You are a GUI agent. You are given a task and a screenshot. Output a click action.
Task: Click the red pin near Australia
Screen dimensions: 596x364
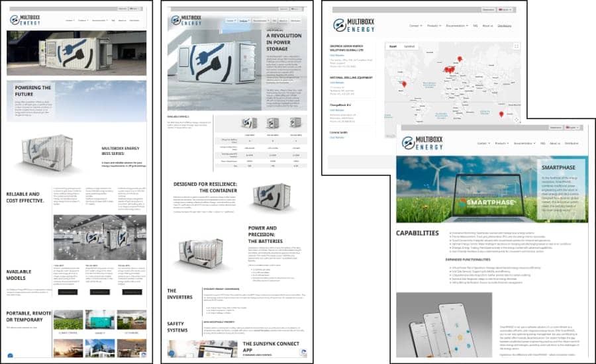pos(501,114)
